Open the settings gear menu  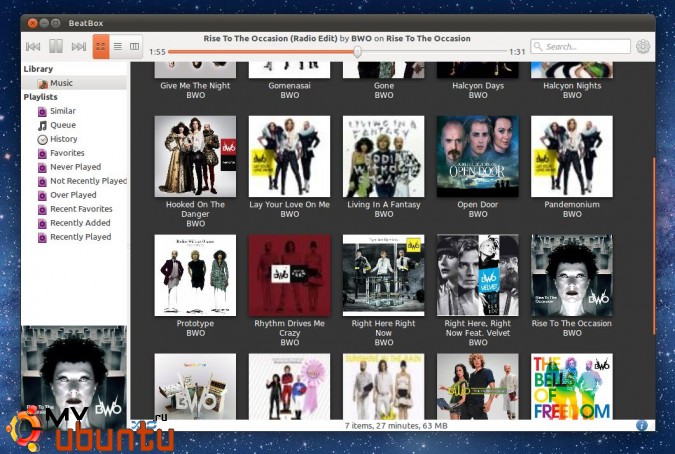[643, 46]
